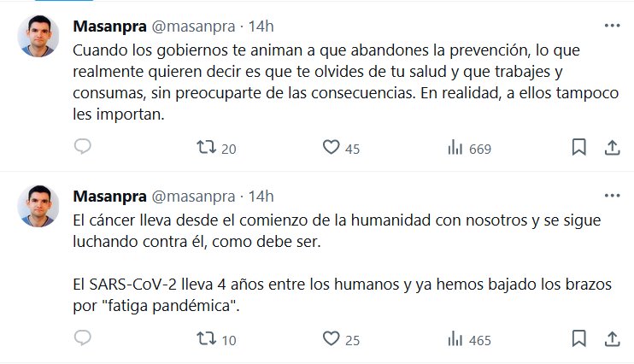View analytics of tweet with 669 views

456,148
